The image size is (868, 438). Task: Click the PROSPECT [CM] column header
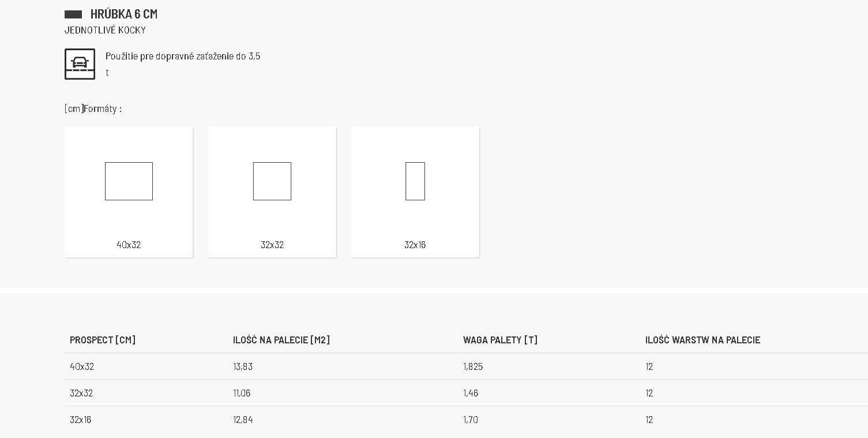coord(103,340)
